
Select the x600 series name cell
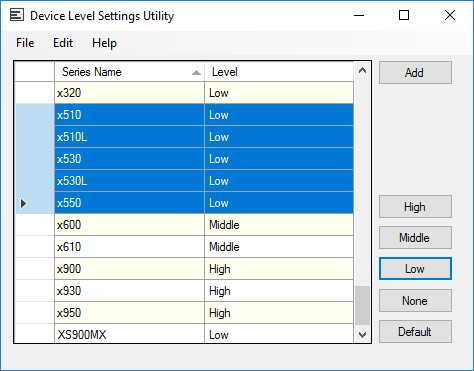pyautogui.click(x=129, y=225)
